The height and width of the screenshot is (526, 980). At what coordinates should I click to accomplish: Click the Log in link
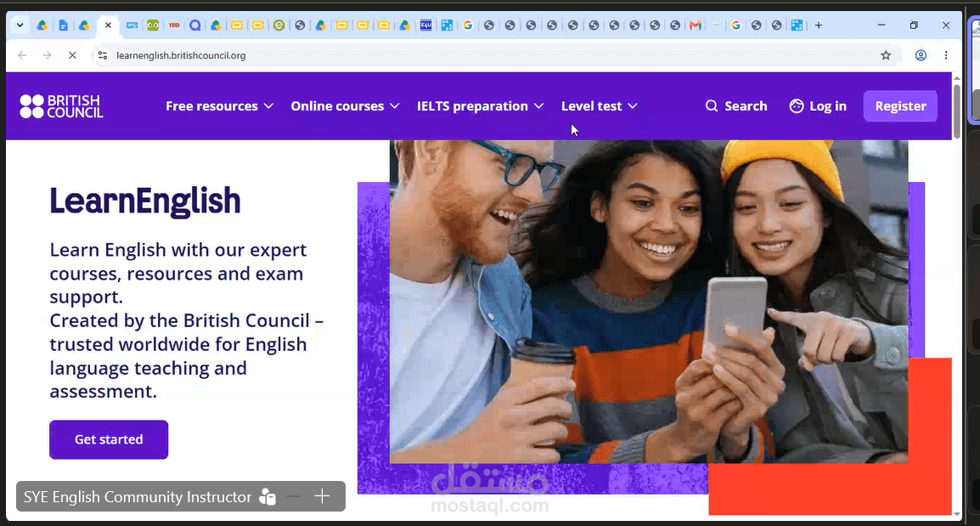[x=818, y=106]
